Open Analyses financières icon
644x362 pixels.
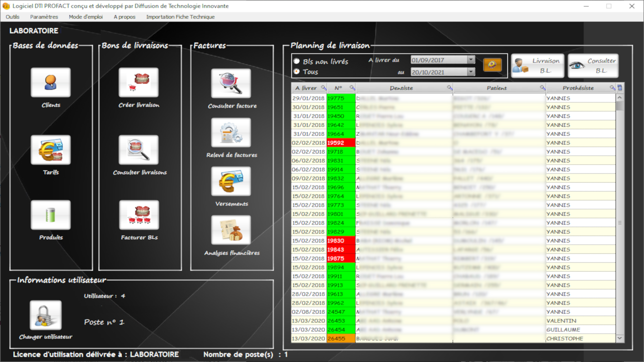click(231, 230)
